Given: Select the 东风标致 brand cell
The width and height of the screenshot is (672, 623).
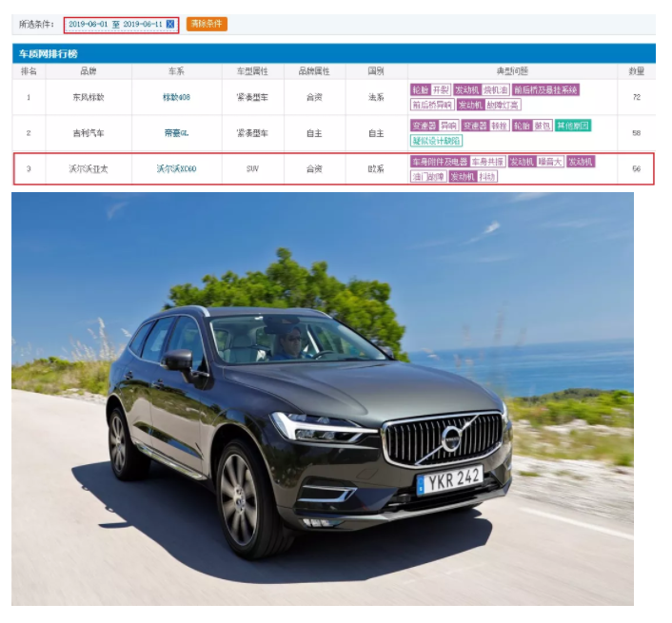Looking at the screenshot, I should [x=89, y=97].
